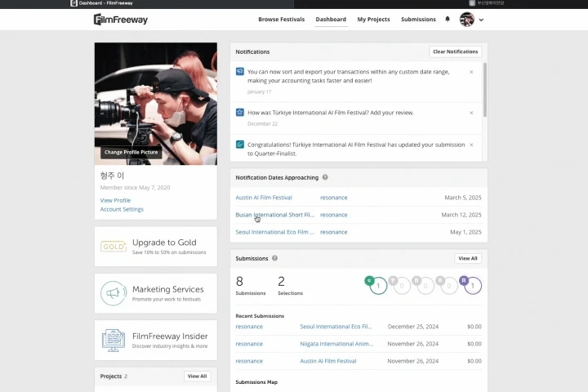Click the notifications panel scrollbar
This screenshot has height=392, width=588.
[x=485, y=90]
